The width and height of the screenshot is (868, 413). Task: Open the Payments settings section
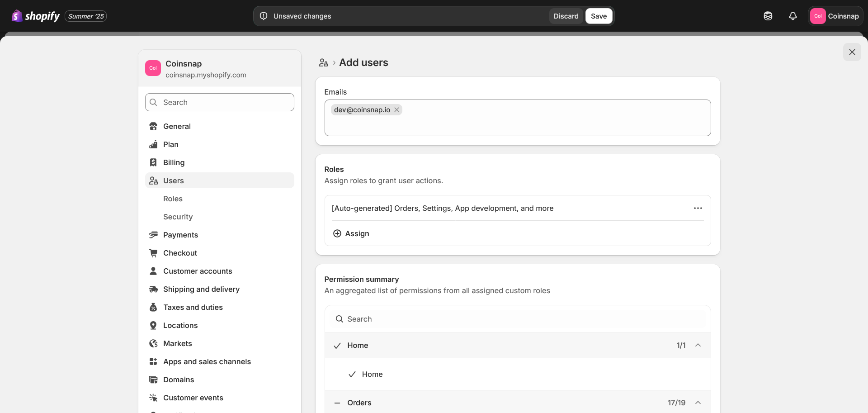tap(180, 235)
